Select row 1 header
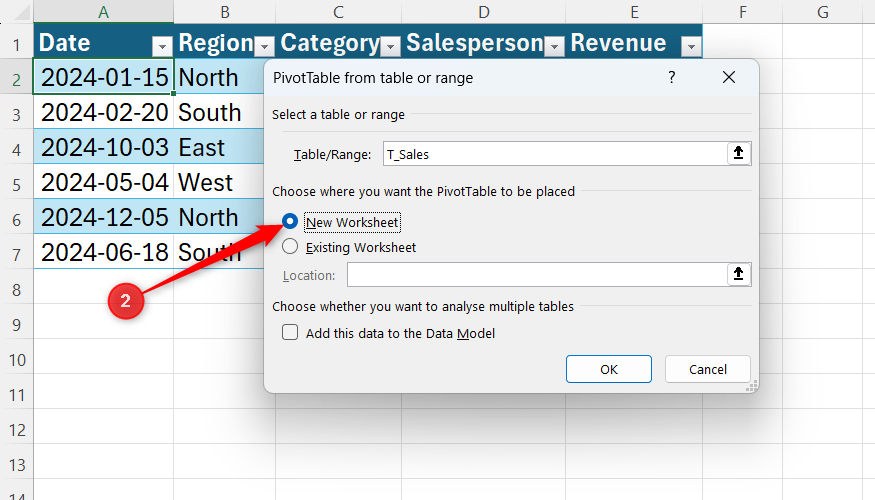Image resolution: width=875 pixels, height=500 pixels. tap(17, 44)
